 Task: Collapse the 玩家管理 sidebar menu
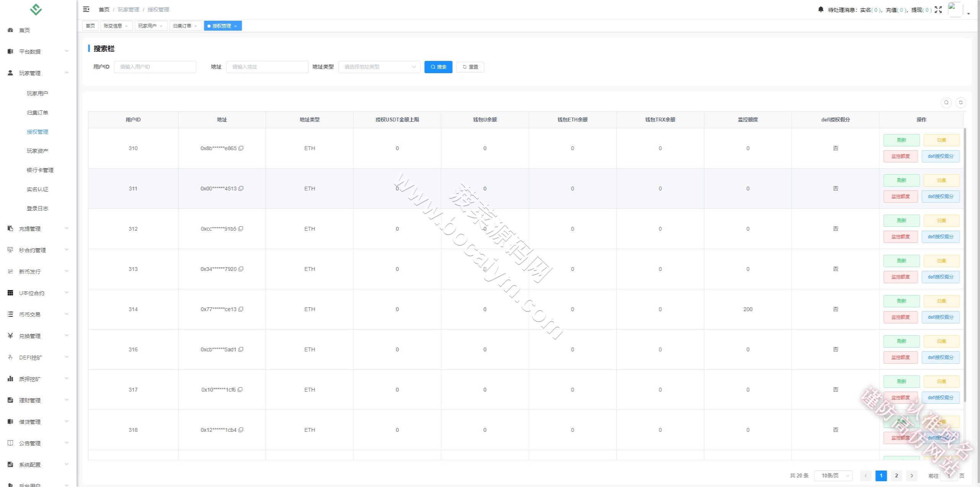pyautogui.click(x=38, y=73)
